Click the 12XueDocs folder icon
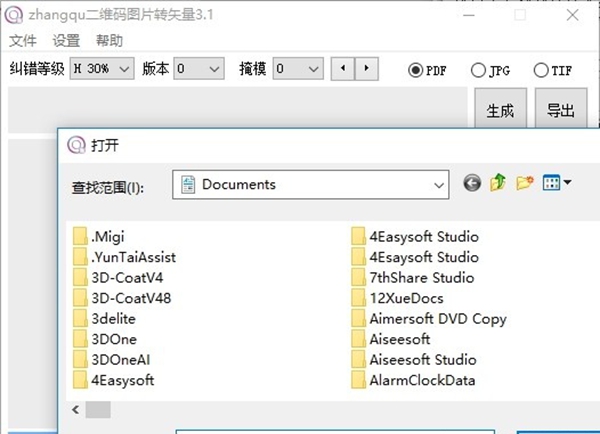This screenshot has width=600, height=434. click(x=358, y=298)
